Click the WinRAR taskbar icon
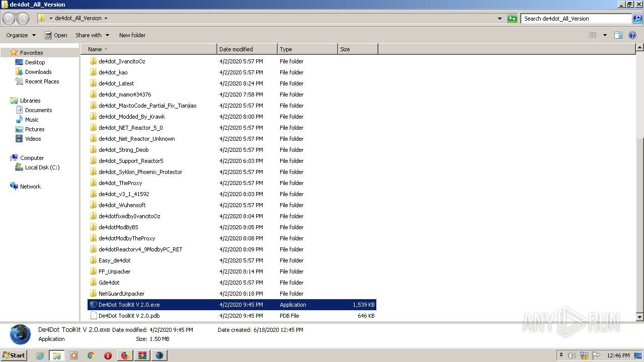This screenshot has height=362, width=644. coord(142,355)
